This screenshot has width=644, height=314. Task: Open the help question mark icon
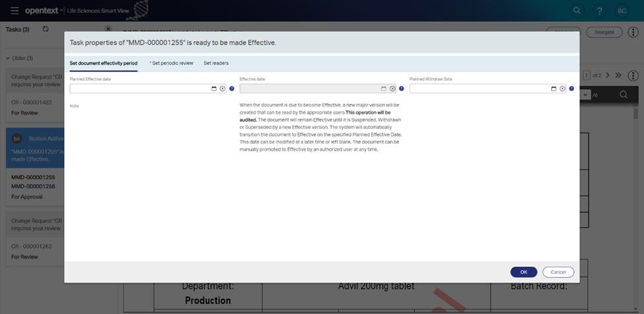[600, 11]
